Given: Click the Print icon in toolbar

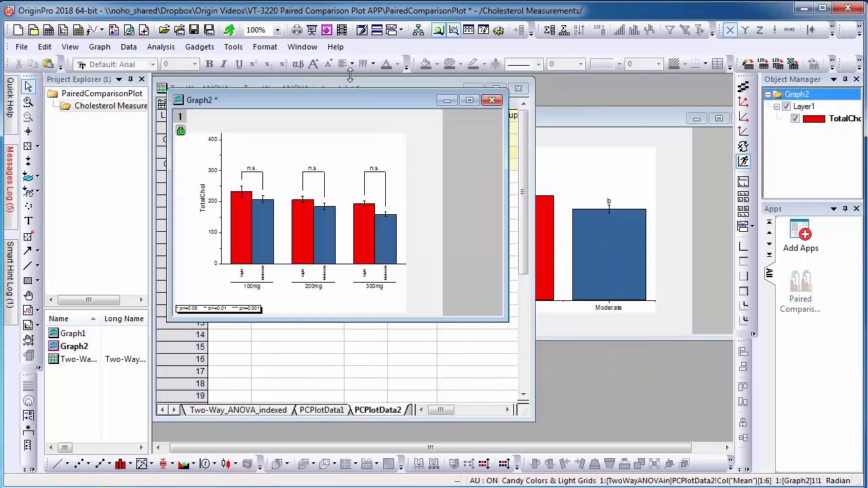Looking at the screenshot, I should 297,30.
